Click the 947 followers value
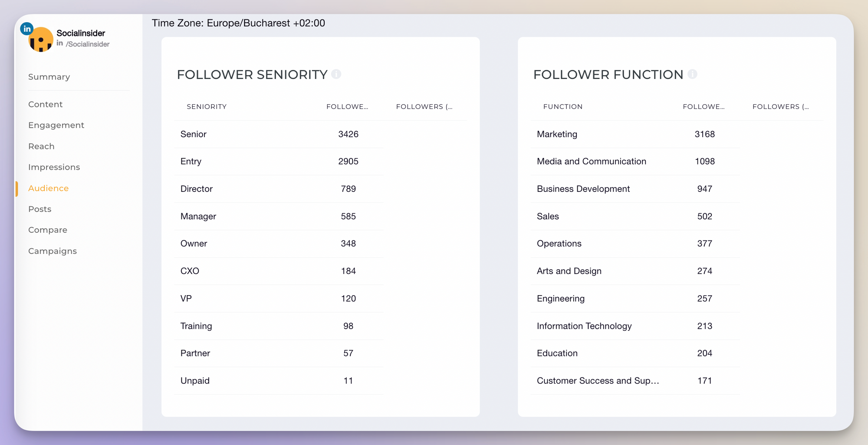 (x=705, y=189)
